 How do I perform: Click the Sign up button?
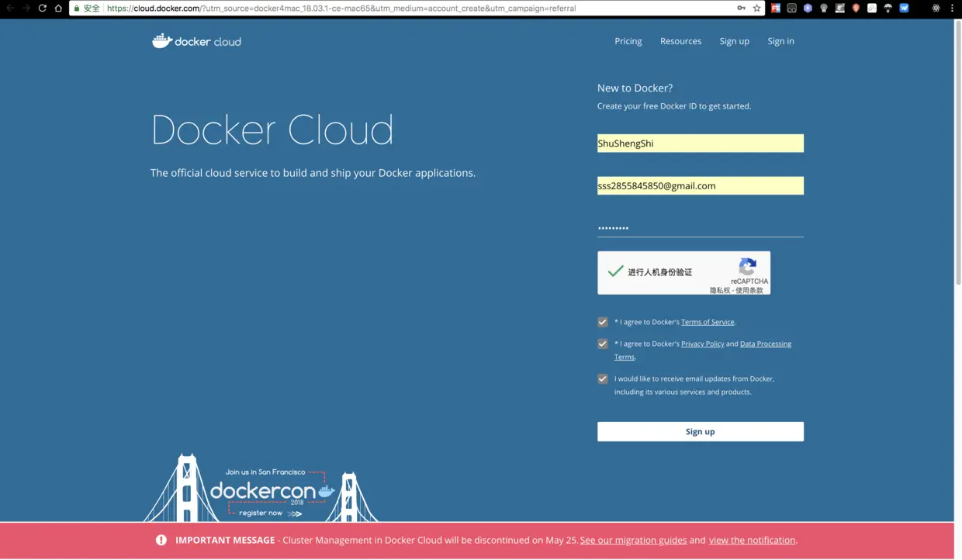(x=699, y=431)
